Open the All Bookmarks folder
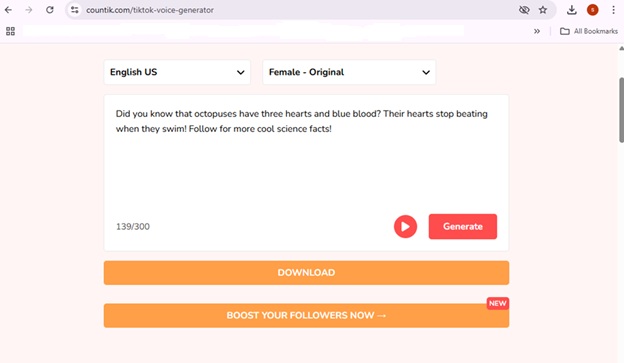This screenshot has height=363, width=624. pos(589,31)
